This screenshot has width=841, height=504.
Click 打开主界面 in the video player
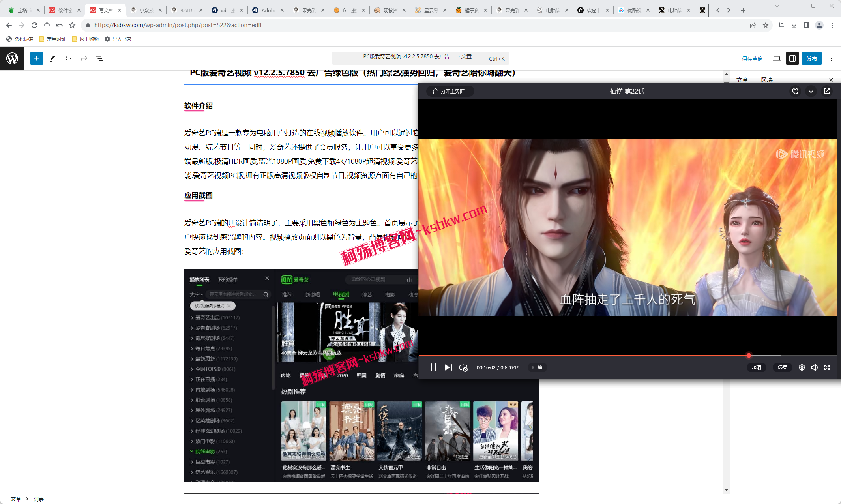point(450,91)
